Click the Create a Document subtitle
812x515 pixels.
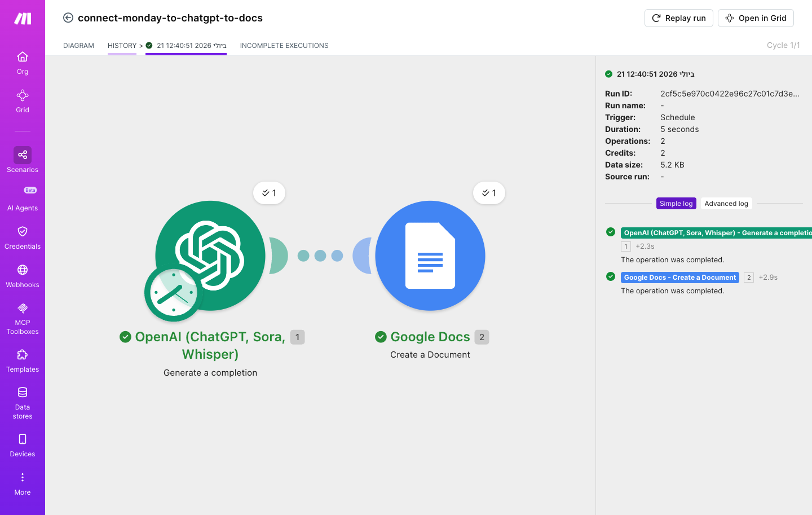pyautogui.click(x=430, y=355)
